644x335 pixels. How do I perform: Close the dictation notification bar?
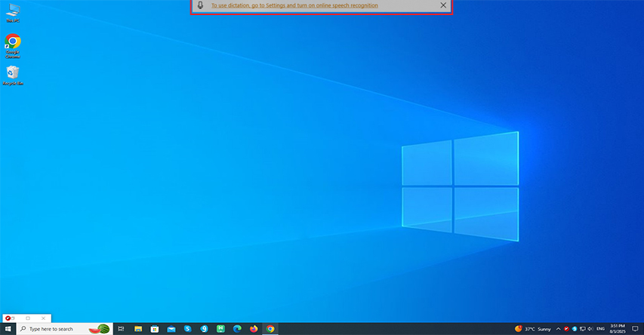pos(443,5)
